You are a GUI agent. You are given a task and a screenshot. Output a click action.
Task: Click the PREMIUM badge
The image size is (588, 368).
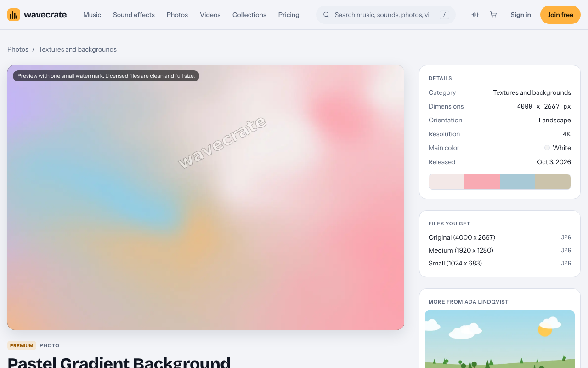[22, 345]
